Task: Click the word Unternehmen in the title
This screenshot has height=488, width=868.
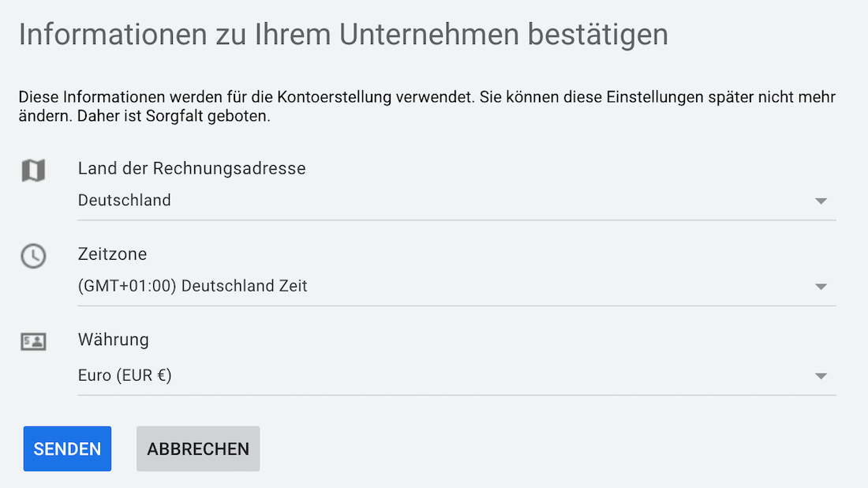Action: point(429,34)
